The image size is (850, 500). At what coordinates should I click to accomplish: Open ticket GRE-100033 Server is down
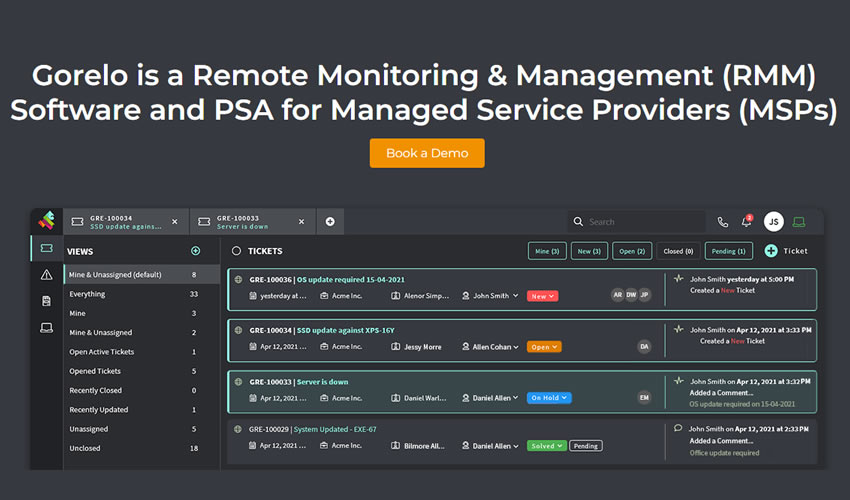[299, 382]
